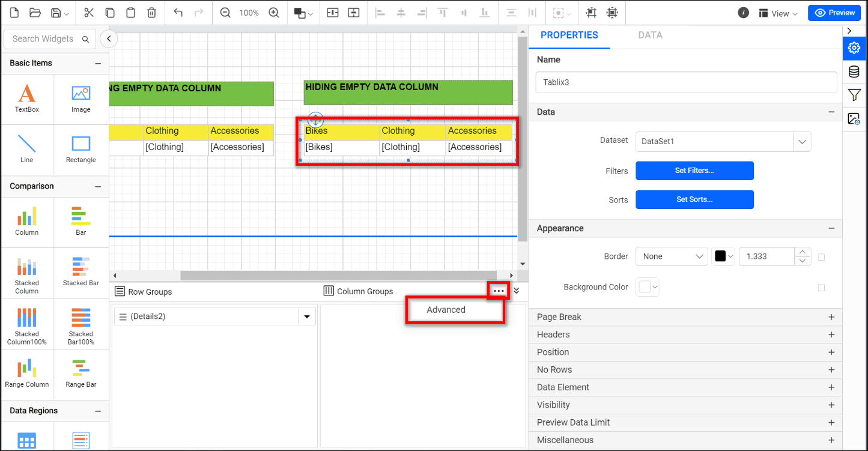Click the zoom in magnifier icon
Image resolution: width=868 pixels, height=451 pixels.
pyautogui.click(x=274, y=13)
